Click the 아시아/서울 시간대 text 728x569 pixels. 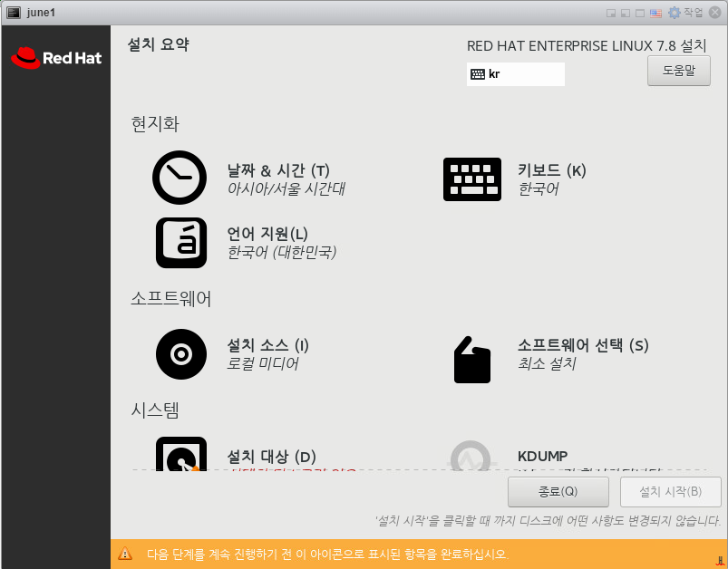(x=286, y=188)
